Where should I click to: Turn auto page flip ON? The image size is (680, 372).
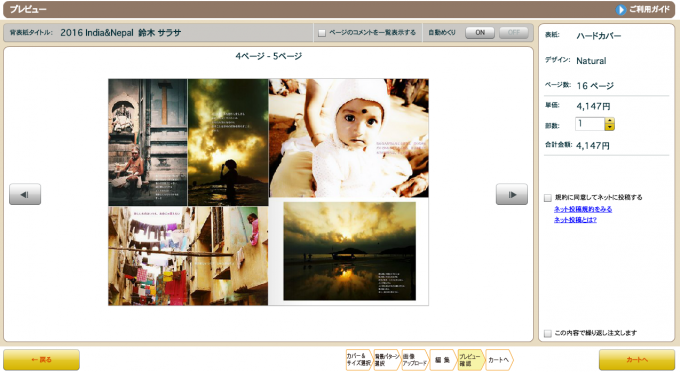(480, 33)
